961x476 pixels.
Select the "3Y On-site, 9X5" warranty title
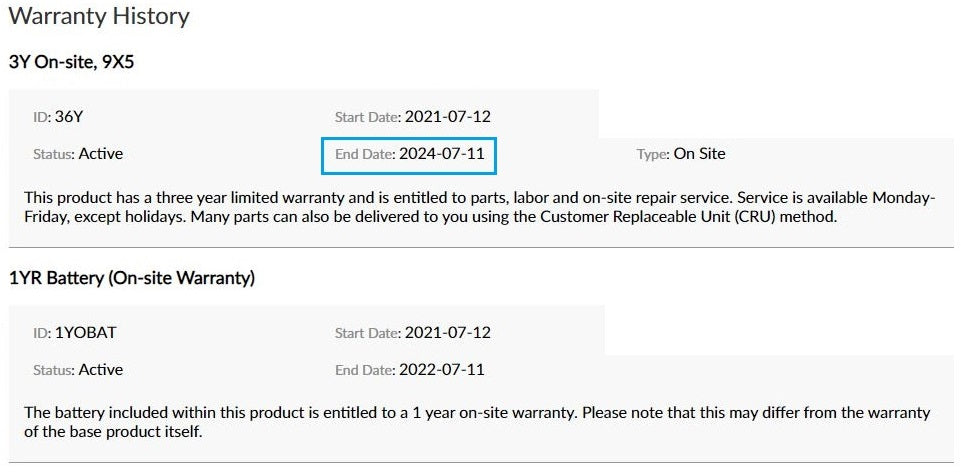71,62
